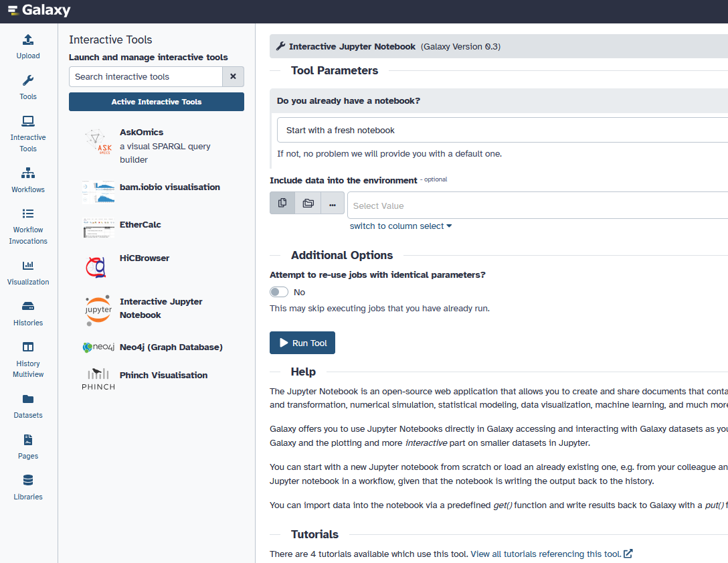Screen dimensions: 728x563
Task: Choose Neo4j (Graph Database) tool entry
Action: click(171, 347)
